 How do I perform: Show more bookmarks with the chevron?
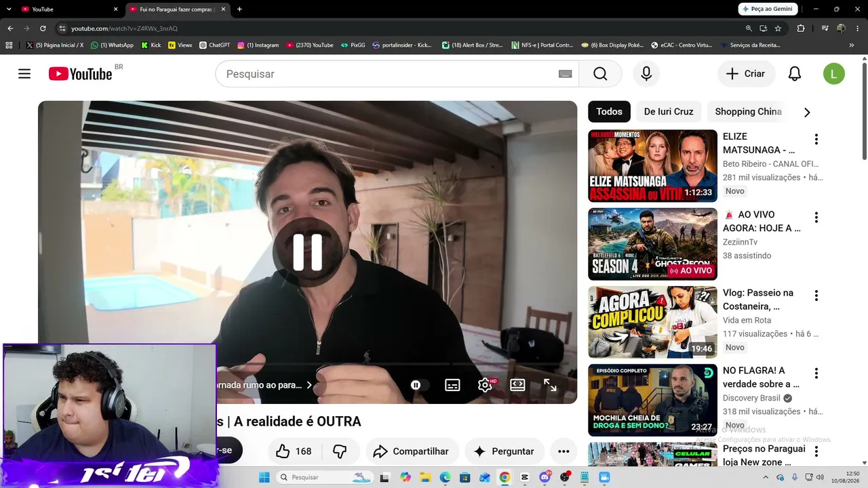(852, 45)
